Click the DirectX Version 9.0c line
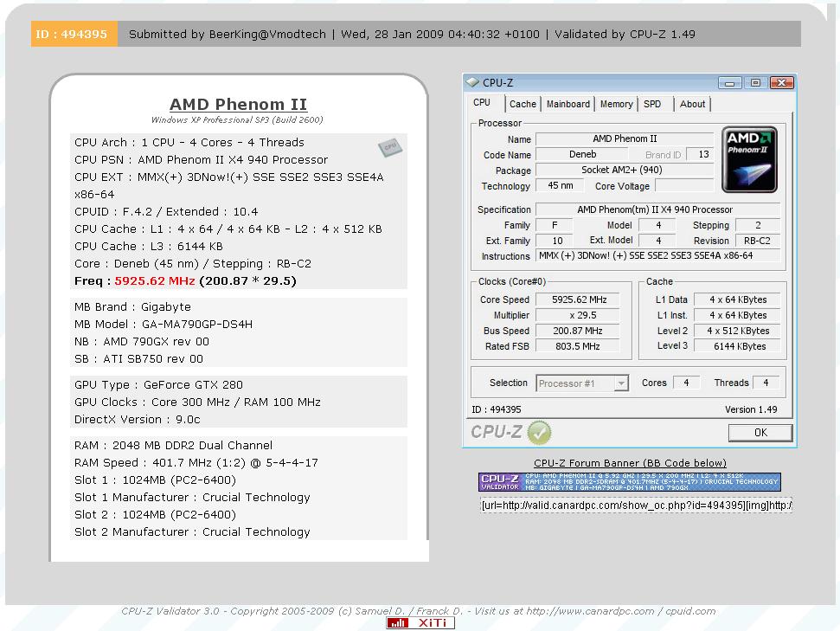 pos(138,419)
